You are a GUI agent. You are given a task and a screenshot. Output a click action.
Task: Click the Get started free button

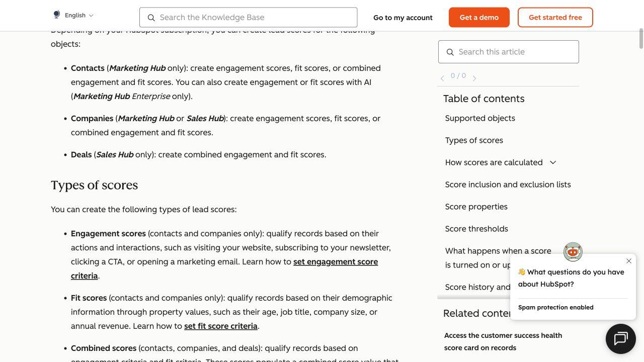coord(555,18)
